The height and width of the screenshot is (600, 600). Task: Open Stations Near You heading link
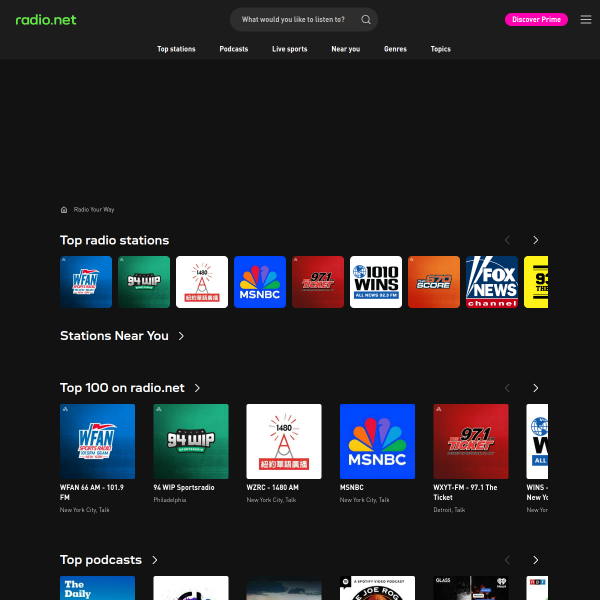[114, 336]
